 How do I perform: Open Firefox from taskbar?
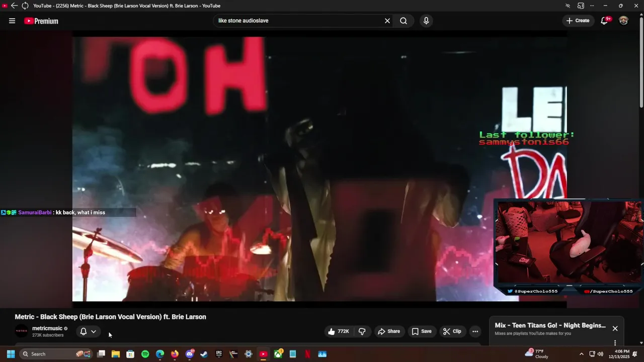[175, 354]
